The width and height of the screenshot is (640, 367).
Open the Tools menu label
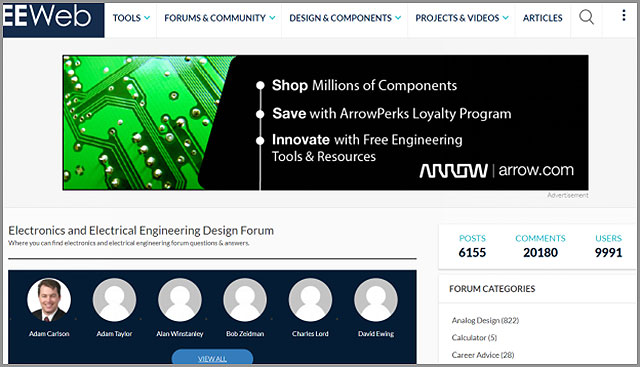[x=127, y=18]
